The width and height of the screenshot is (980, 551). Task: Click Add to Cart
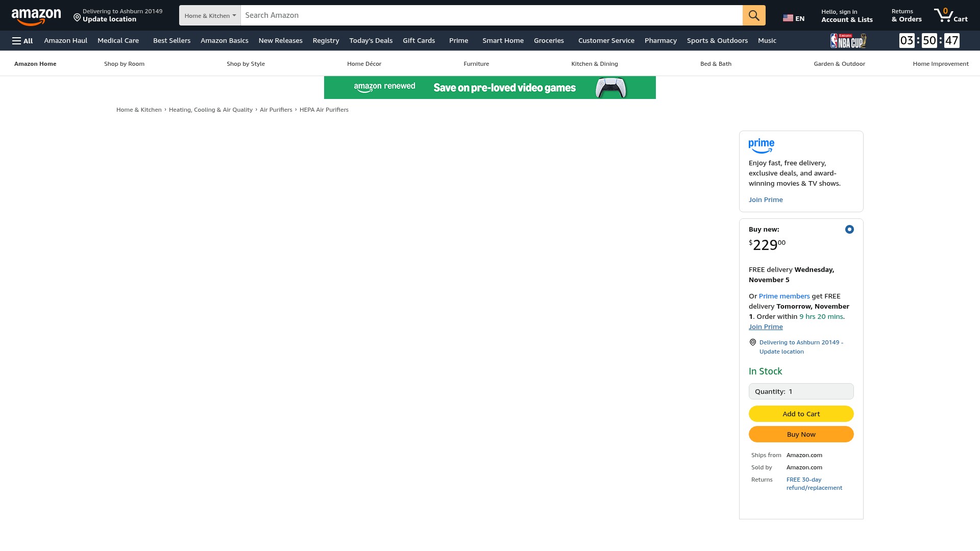pyautogui.click(x=801, y=414)
